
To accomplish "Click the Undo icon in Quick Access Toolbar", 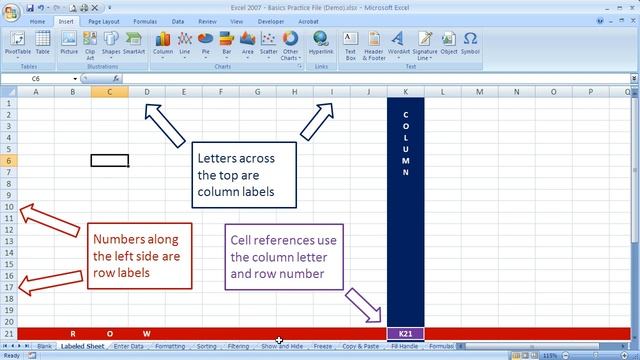I will (41, 8).
